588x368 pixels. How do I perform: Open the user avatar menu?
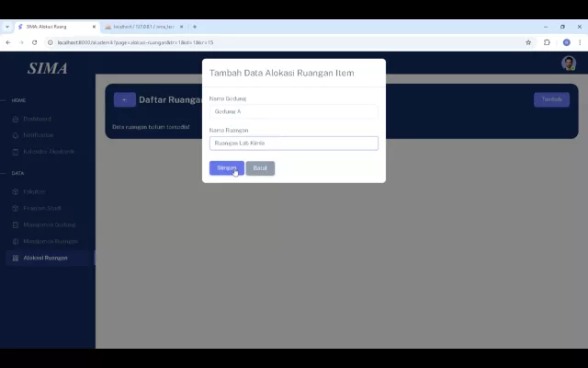tap(569, 63)
